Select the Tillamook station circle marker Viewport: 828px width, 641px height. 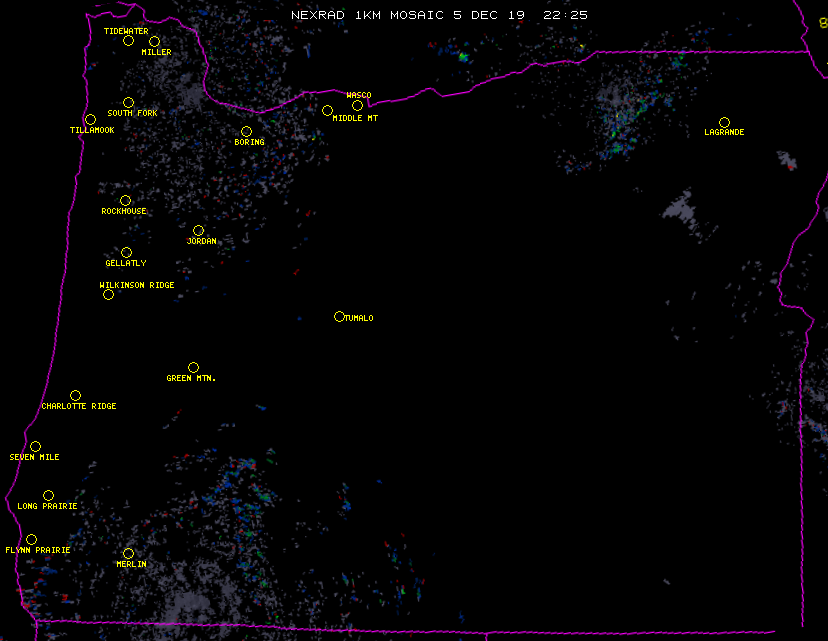click(x=90, y=120)
